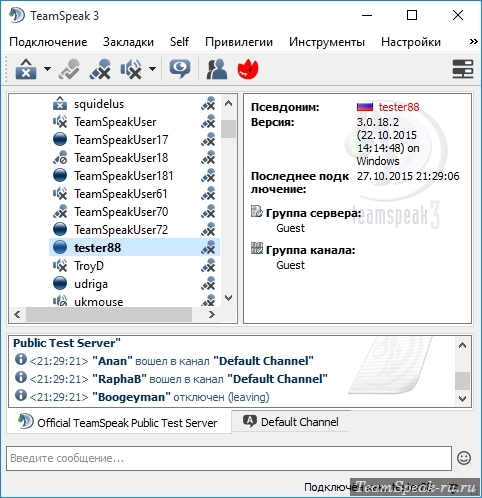Click the server list icon at toolbar right
This screenshot has width=482, height=498.
coord(463,69)
